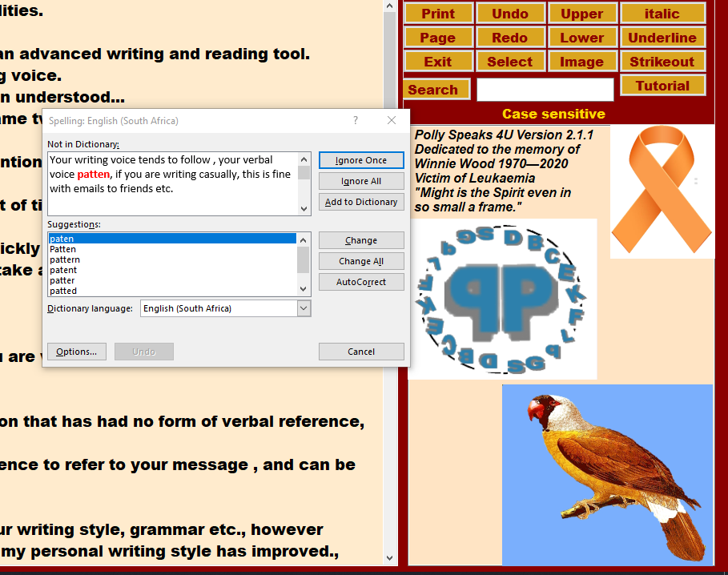This screenshot has height=575, width=728.
Task: Toggle Underline formatting
Action: [662, 38]
